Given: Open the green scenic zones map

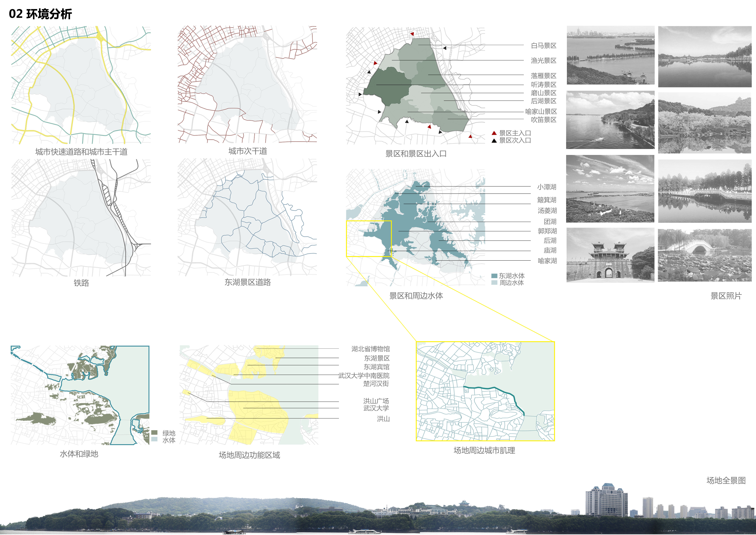Looking at the screenshot, I should pos(416,86).
